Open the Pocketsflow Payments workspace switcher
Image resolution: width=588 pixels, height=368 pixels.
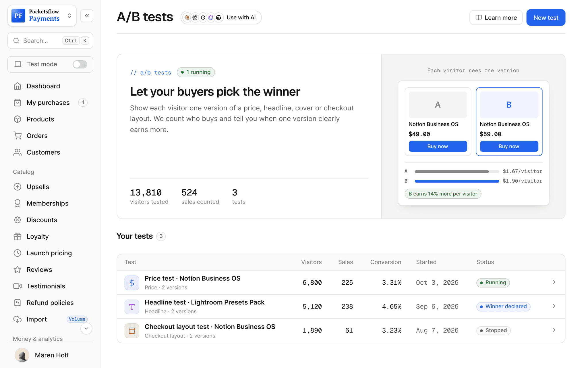click(42, 16)
